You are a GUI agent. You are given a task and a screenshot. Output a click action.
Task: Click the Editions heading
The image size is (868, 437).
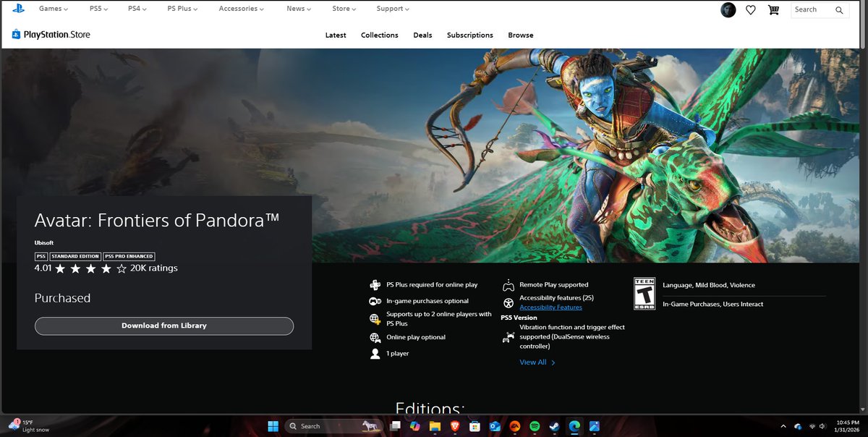pyautogui.click(x=430, y=407)
